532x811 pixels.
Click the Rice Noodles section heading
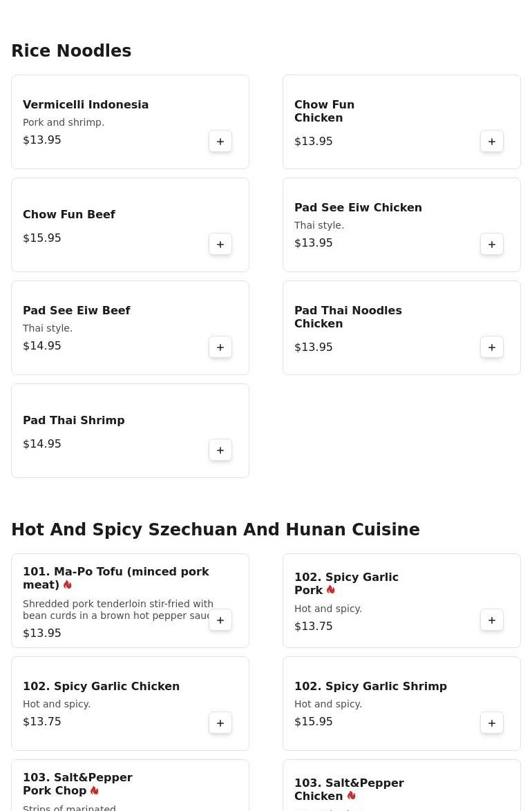click(x=71, y=51)
